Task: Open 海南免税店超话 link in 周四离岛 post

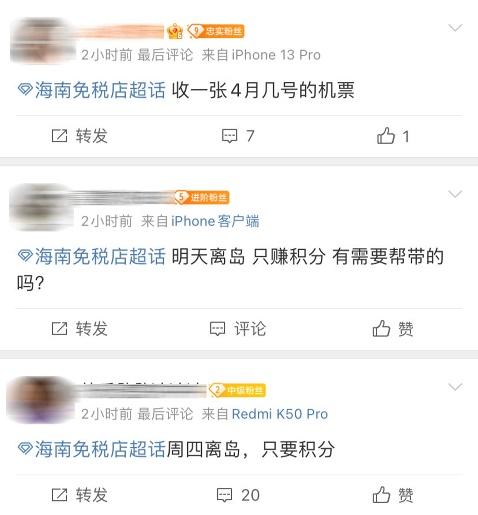Action: coord(92,449)
